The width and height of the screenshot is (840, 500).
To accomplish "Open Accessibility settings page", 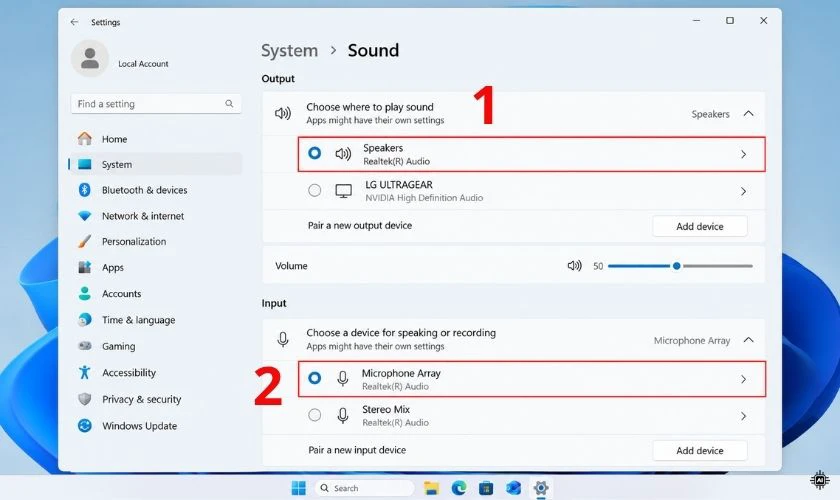I will tap(155, 372).
